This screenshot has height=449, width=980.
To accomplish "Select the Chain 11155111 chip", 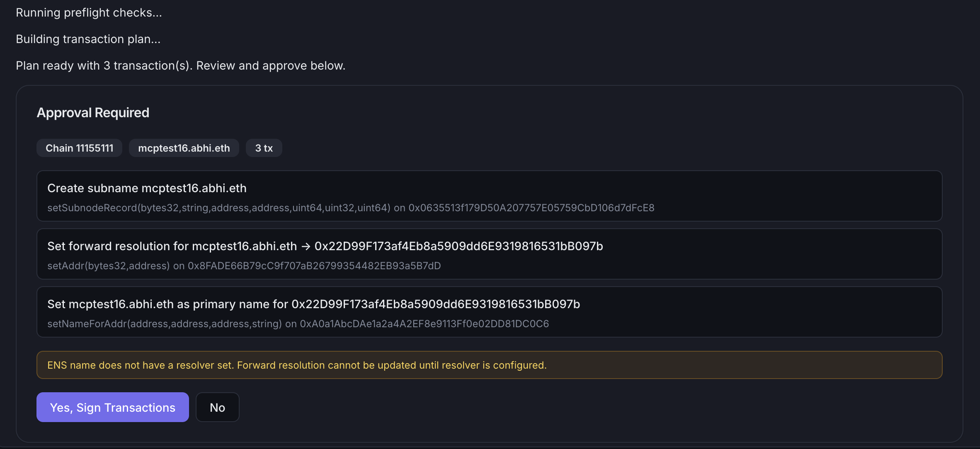I will pos(79,148).
